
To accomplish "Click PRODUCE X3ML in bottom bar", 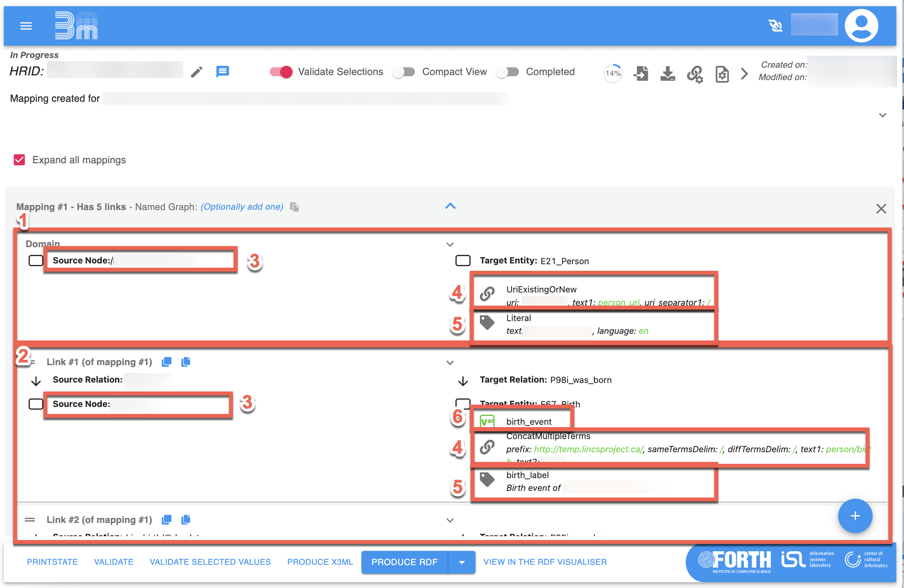I will [320, 562].
